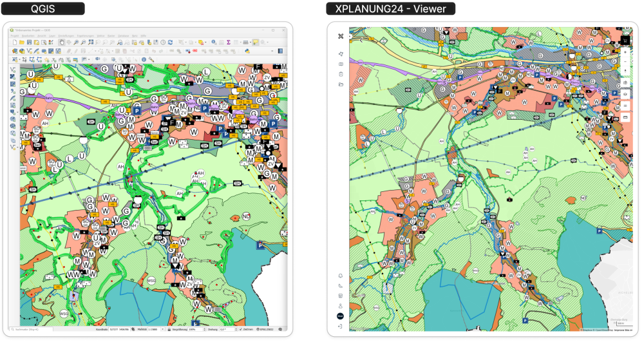Viewport: 644px width, 342px height.
Task: Click the phone contact icon in viewer sidebar
Action: [341, 286]
